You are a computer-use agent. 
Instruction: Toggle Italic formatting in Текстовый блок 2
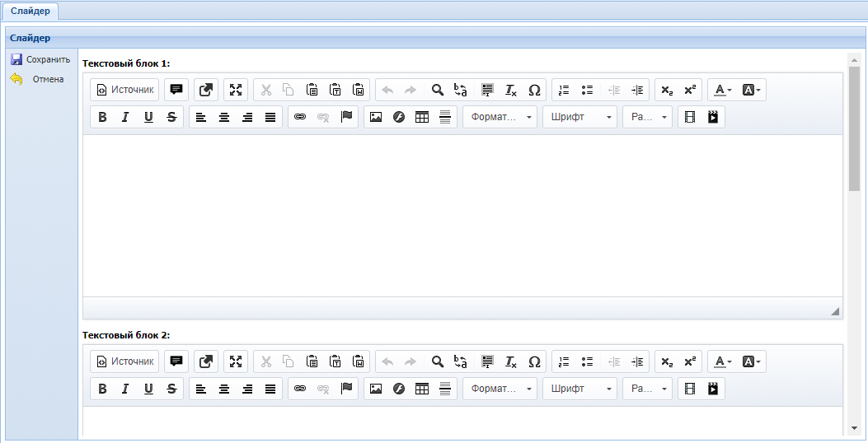tap(125, 389)
